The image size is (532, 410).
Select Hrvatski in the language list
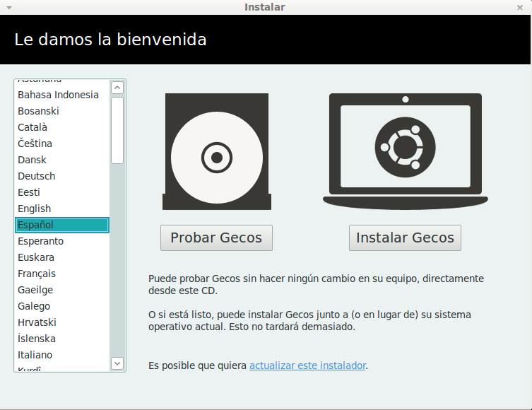pos(62,322)
